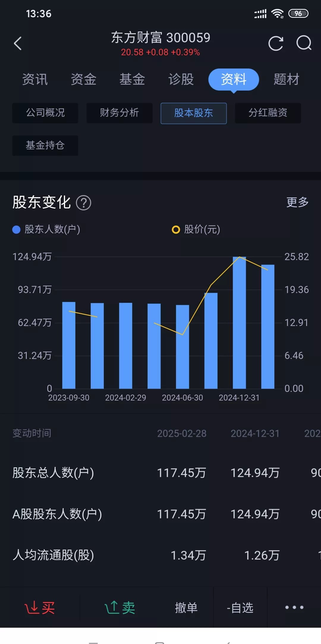
Task: Tap the A股股东人数(户) row label
Action: click(x=57, y=514)
